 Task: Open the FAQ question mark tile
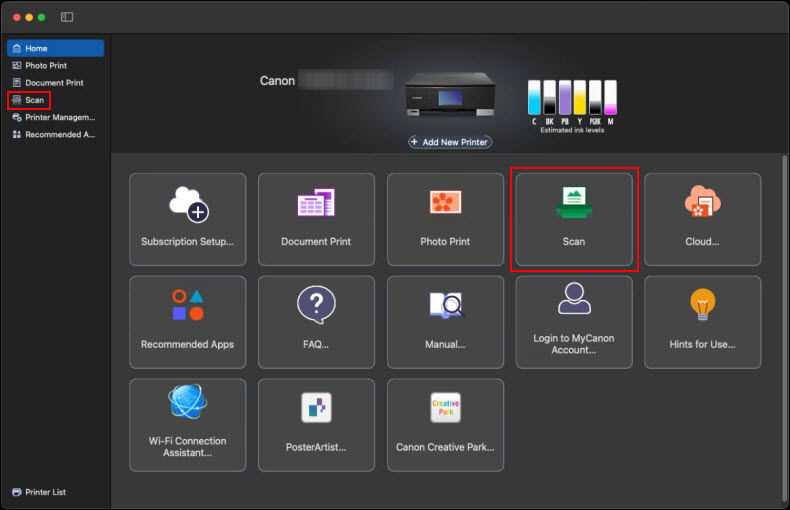coord(316,322)
